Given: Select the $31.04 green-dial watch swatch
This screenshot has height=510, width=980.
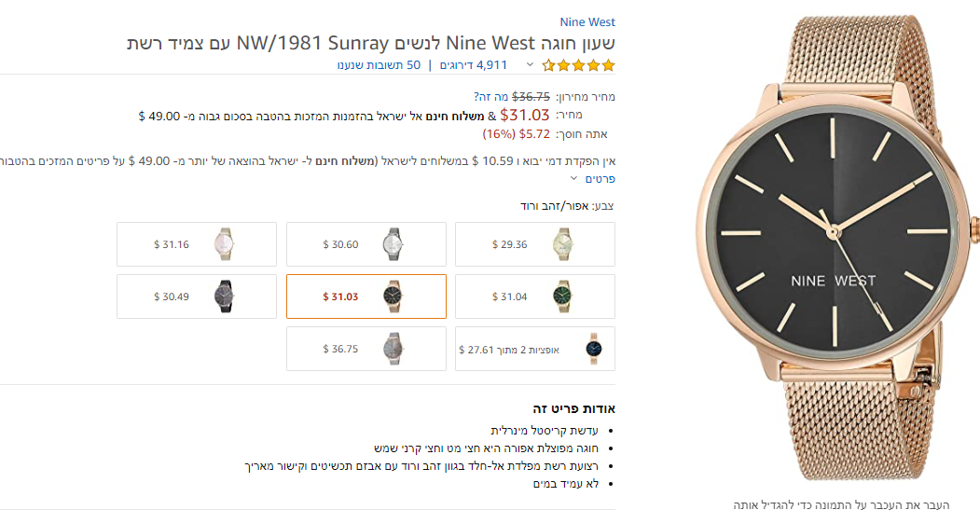Looking at the screenshot, I should coord(535,296).
